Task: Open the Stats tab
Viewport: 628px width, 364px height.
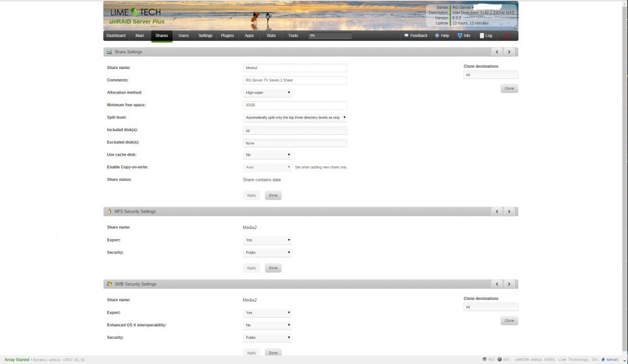Action: pyautogui.click(x=271, y=36)
